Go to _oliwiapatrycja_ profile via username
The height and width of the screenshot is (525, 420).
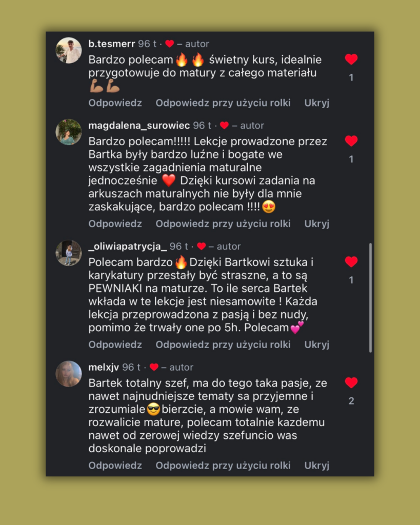coord(128,247)
